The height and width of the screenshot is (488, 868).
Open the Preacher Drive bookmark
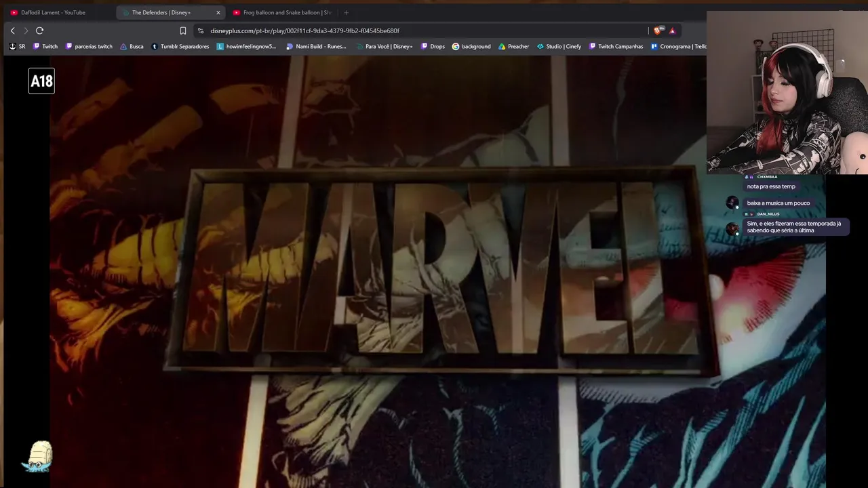pos(513,46)
